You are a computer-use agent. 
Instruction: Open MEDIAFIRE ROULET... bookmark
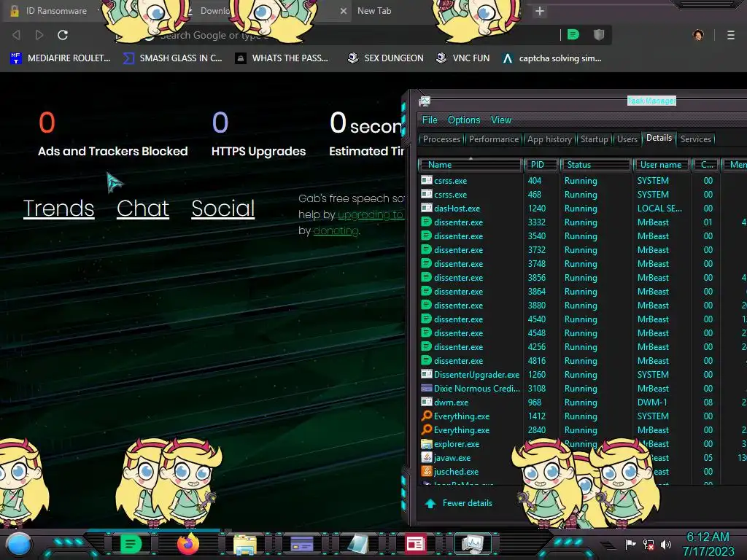60,58
